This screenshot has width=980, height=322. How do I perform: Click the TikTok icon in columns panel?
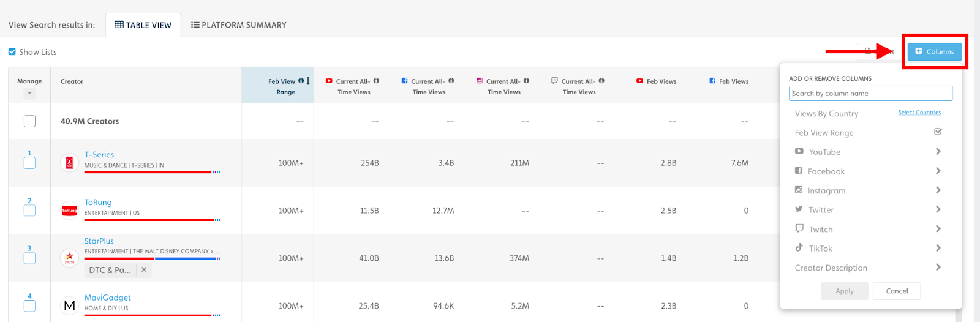pyautogui.click(x=799, y=248)
